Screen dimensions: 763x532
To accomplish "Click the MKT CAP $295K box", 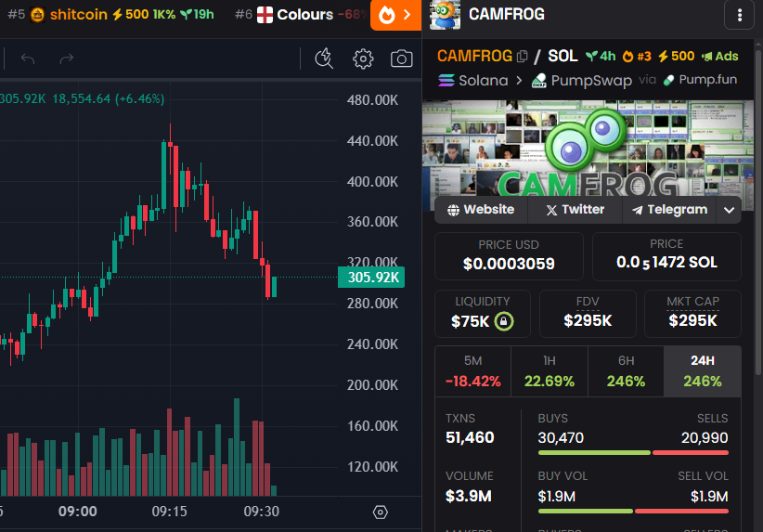I will point(693,314).
